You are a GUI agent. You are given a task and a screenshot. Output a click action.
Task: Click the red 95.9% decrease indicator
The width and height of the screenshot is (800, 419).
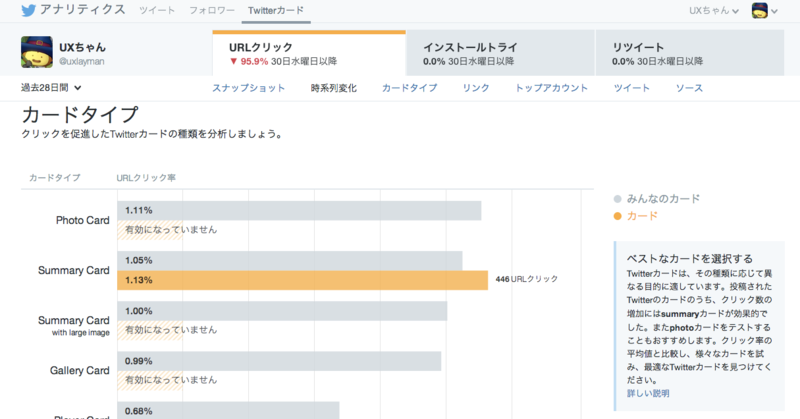click(x=249, y=61)
